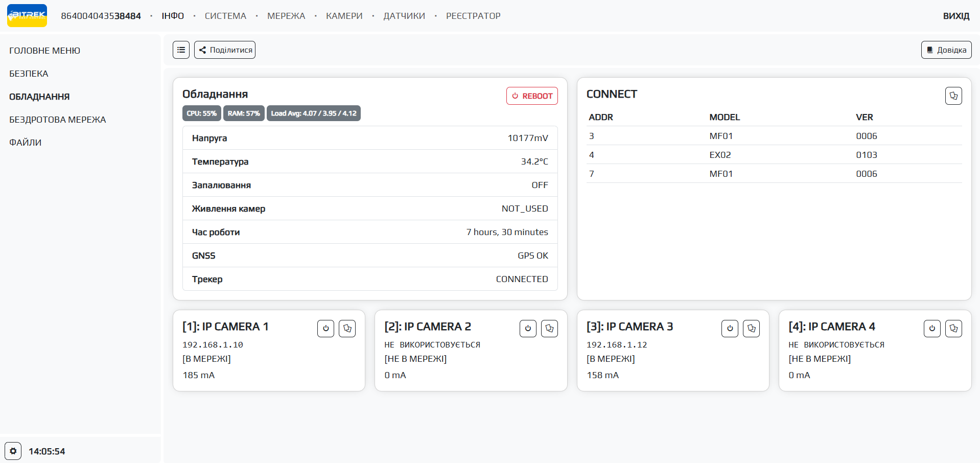
Task: Click the Поділитися share button
Action: coord(225,50)
